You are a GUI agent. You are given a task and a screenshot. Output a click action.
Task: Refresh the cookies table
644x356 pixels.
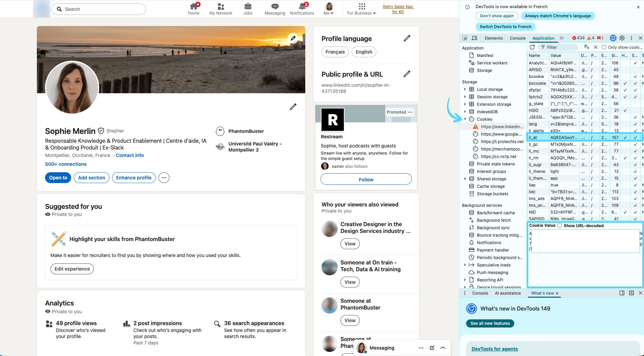pos(532,47)
